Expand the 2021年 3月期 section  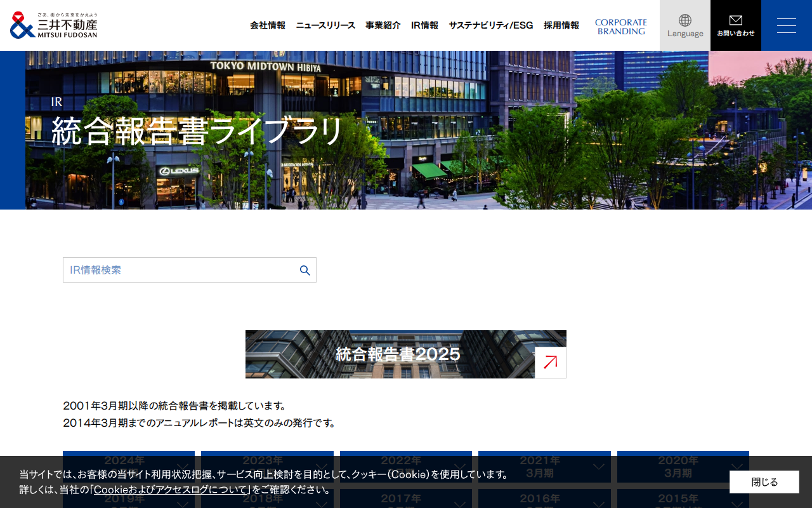click(544, 467)
